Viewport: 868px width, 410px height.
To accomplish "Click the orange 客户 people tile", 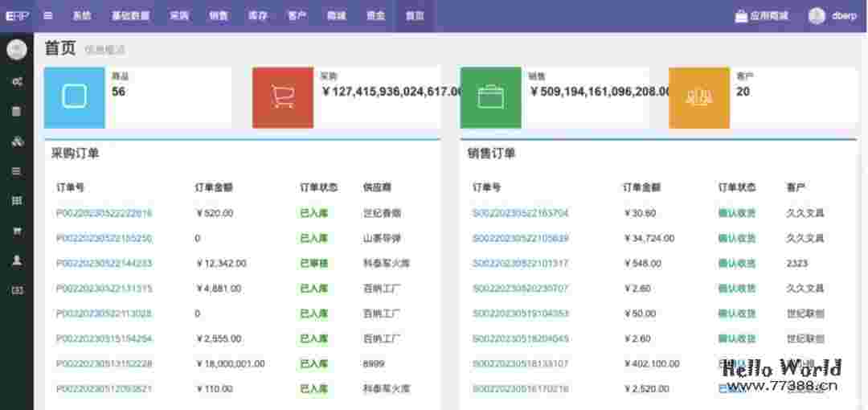I will pyautogui.click(x=699, y=97).
